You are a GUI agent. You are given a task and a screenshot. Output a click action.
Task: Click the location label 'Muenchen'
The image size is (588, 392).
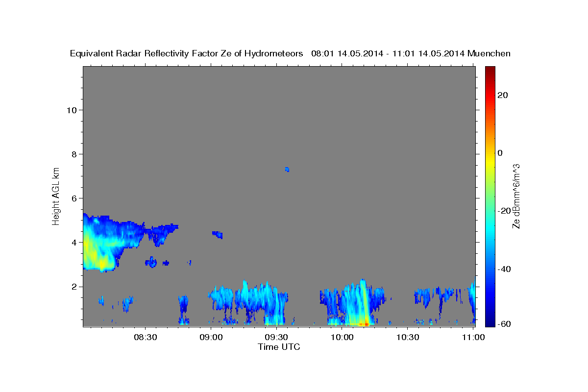tap(489, 54)
